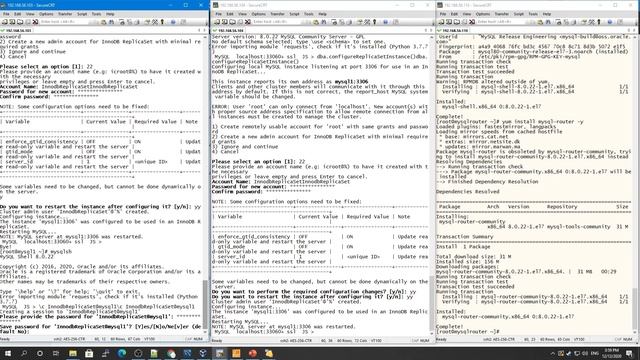Click Reconnect icon in left SecureCRT window
640x360 pixels.
click(x=28, y=22)
